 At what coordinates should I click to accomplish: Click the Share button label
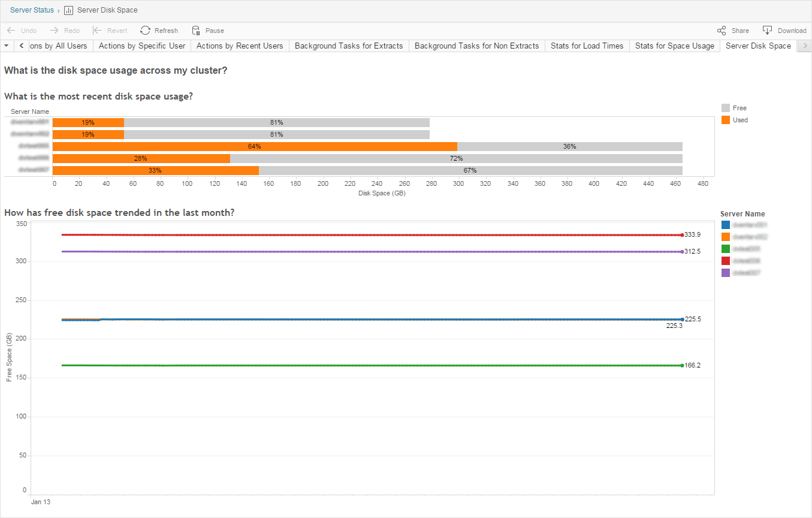point(740,31)
